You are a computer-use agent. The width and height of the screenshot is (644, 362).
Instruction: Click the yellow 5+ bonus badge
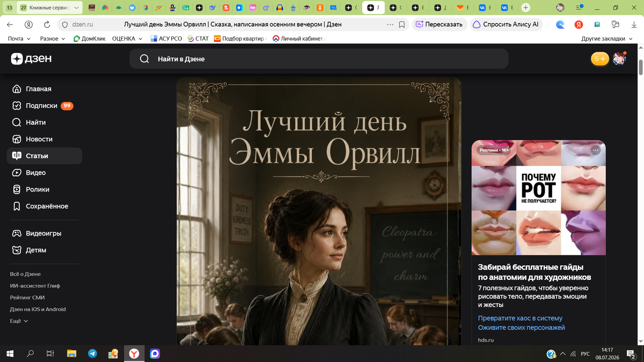(x=599, y=59)
